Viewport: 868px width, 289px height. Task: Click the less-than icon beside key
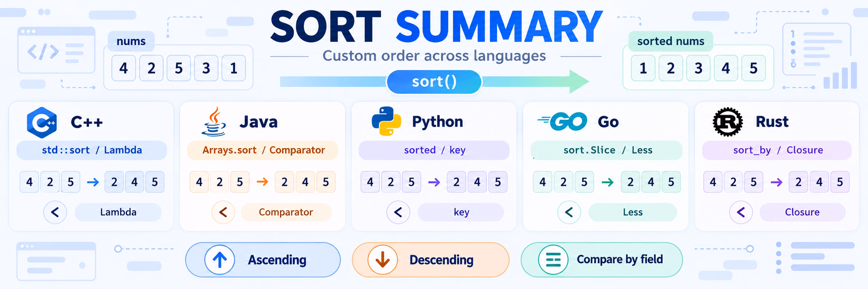tap(398, 212)
